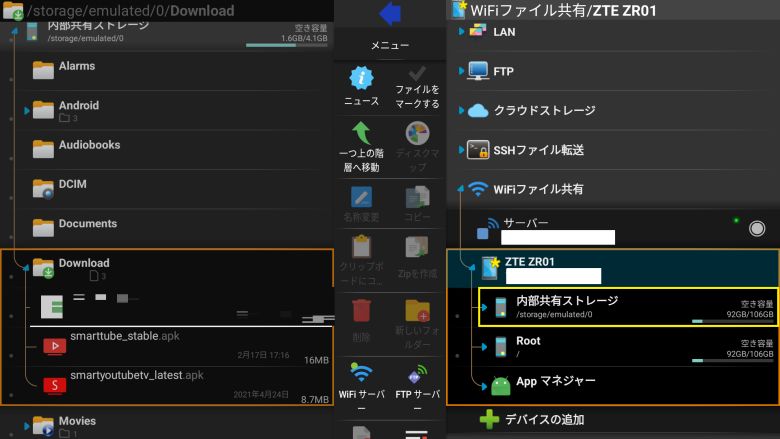
Task: Click left panel internal storage space bar
Action: (287, 45)
